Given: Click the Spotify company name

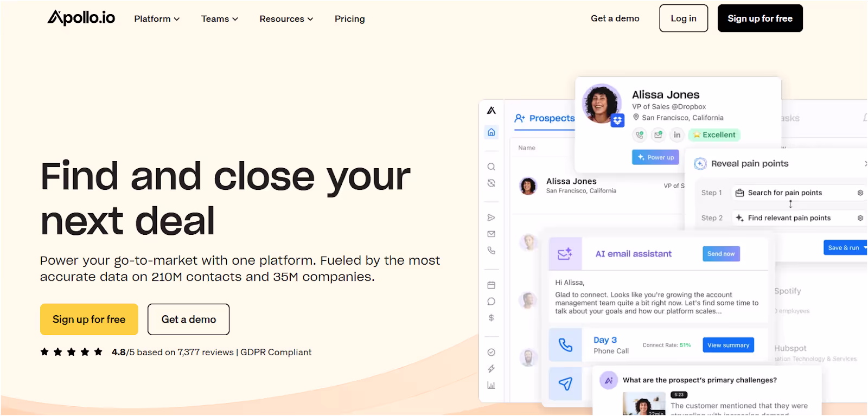Looking at the screenshot, I should pos(788,291).
